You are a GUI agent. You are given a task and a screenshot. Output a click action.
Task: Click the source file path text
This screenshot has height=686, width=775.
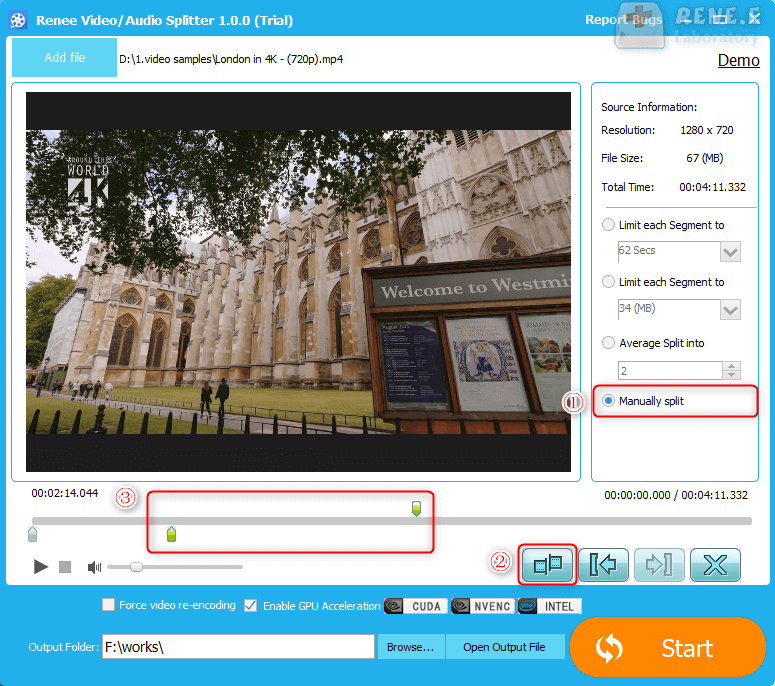click(x=231, y=59)
